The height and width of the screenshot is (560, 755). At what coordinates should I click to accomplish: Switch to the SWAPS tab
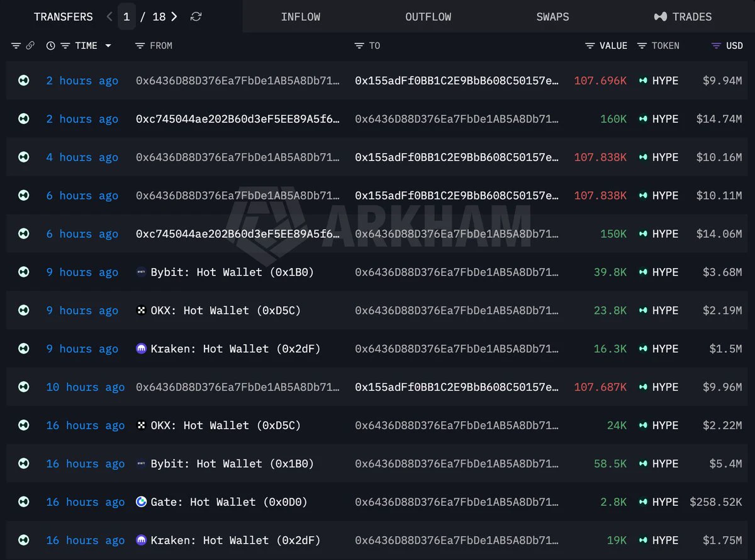(552, 17)
